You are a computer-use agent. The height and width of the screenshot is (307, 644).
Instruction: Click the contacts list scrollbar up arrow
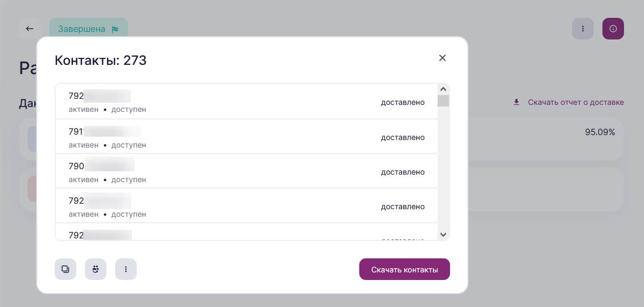[x=443, y=89]
